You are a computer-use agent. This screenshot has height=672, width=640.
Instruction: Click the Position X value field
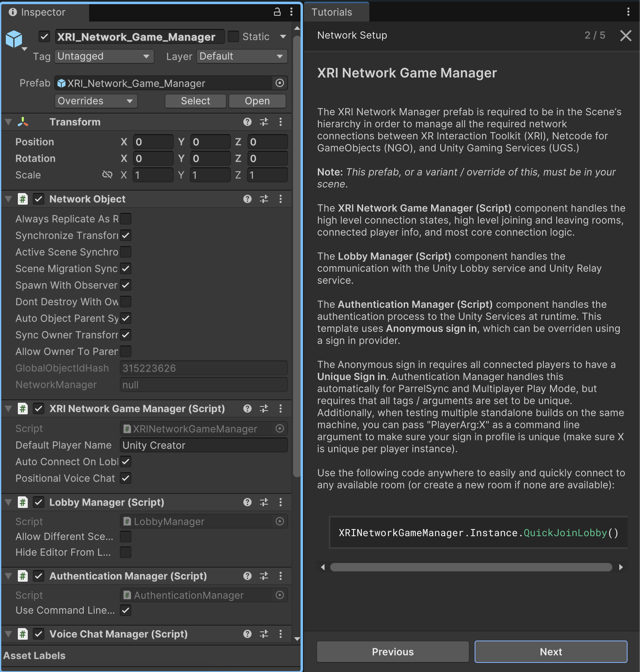tap(153, 142)
